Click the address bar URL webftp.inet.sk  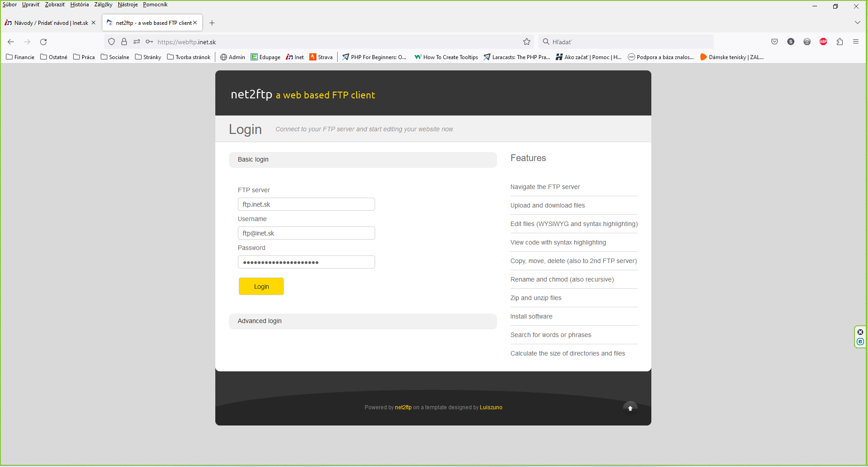[x=186, y=42]
